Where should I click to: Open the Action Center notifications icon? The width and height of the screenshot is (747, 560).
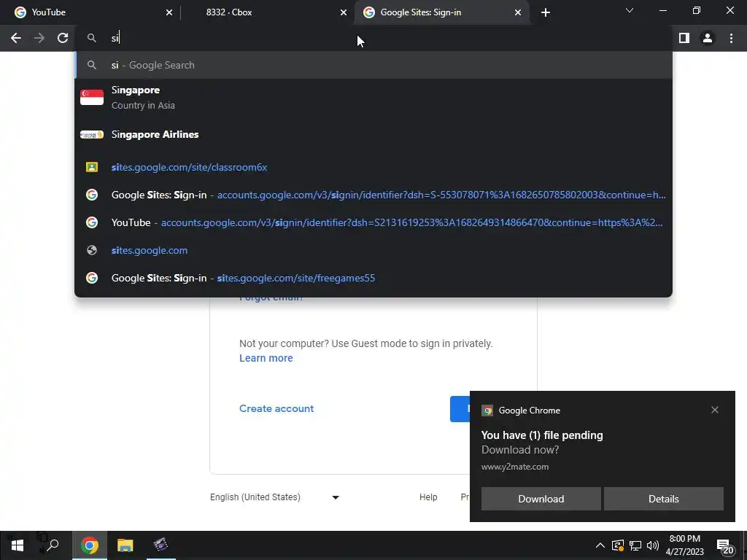[x=724, y=546]
